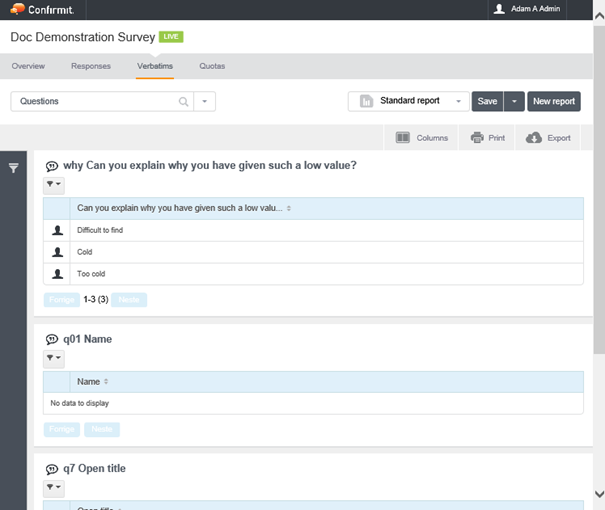Click the '1-3 (3)' pager count
The height and width of the screenshot is (510, 605).
click(x=96, y=299)
